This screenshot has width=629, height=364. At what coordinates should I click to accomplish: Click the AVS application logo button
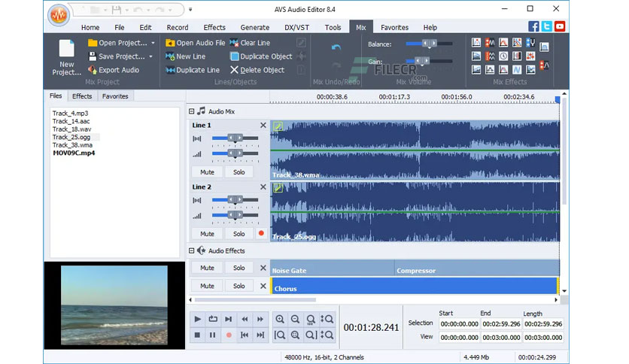[59, 15]
